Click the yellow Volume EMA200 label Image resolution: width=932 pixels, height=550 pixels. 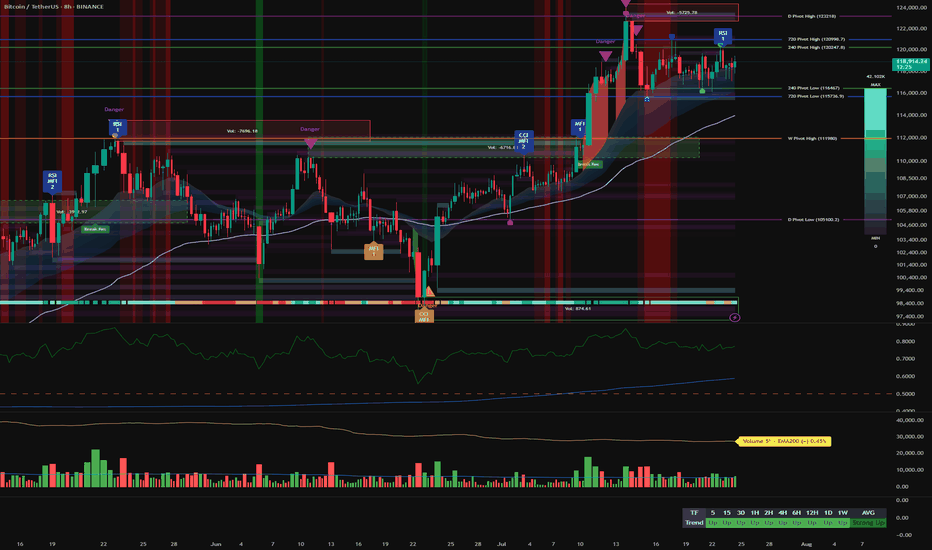coord(783,441)
